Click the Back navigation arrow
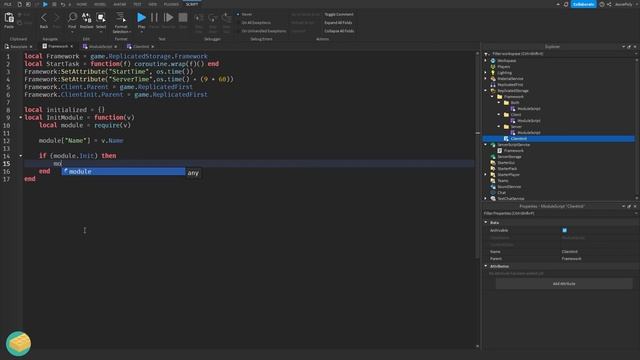640x360 pixels. (44, 18)
